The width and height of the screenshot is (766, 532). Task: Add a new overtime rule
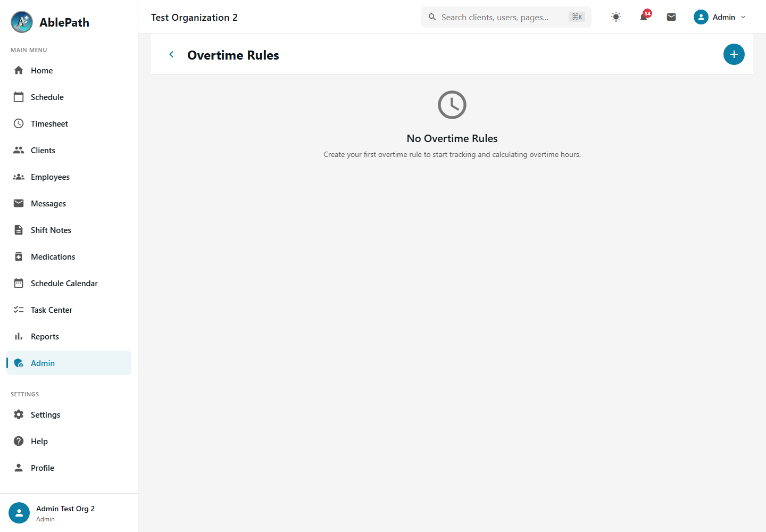734,54
